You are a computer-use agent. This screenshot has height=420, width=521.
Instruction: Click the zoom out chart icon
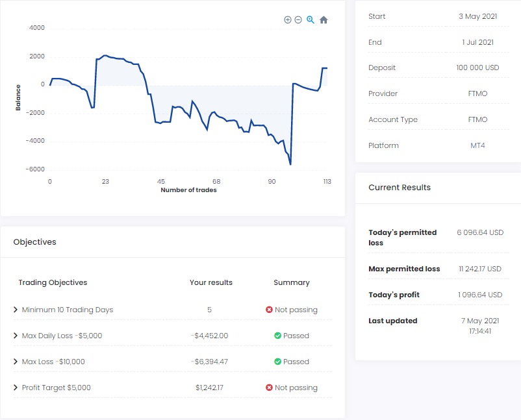[298, 20]
